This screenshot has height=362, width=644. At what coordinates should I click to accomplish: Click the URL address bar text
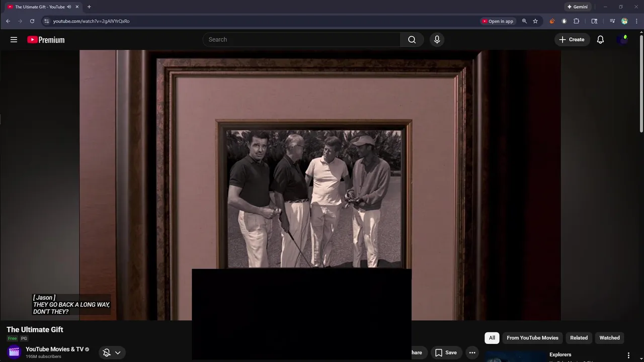click(91, 21)
